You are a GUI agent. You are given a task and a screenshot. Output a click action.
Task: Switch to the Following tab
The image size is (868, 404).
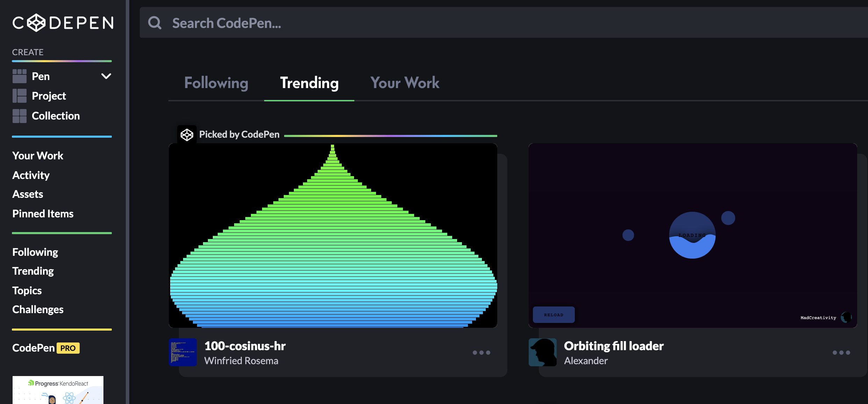(216, 83)
